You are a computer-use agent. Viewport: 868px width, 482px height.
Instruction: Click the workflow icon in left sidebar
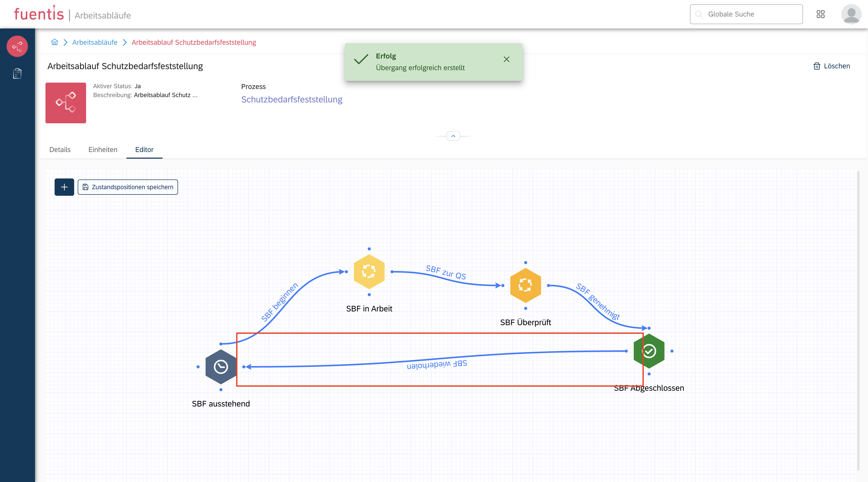click(x=17, y=46)
